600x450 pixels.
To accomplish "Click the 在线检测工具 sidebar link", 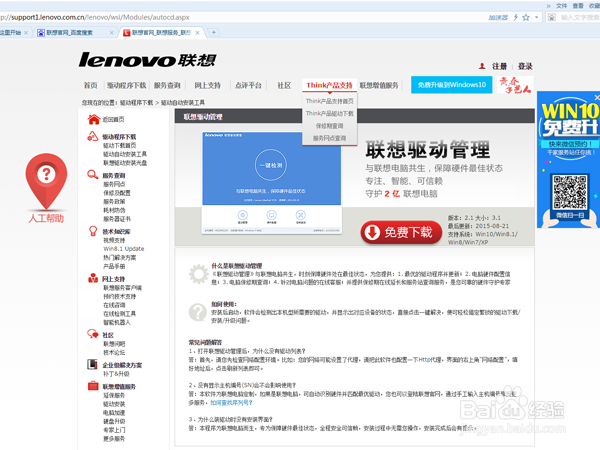I will 119,313.
